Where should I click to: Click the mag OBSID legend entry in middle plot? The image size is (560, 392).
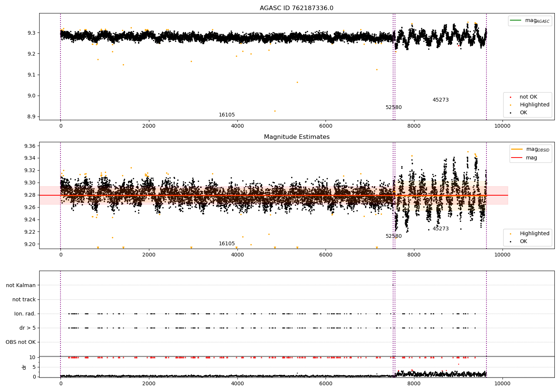click(531, 149)
